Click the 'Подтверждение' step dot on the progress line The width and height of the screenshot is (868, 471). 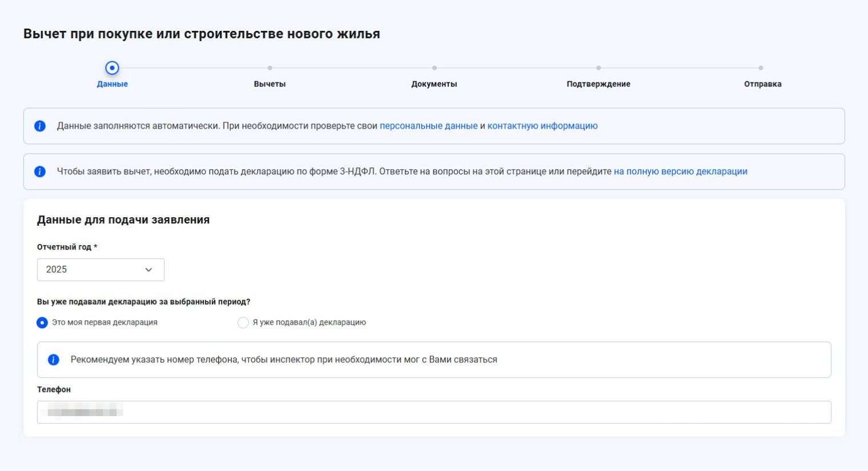coord(598,68)
